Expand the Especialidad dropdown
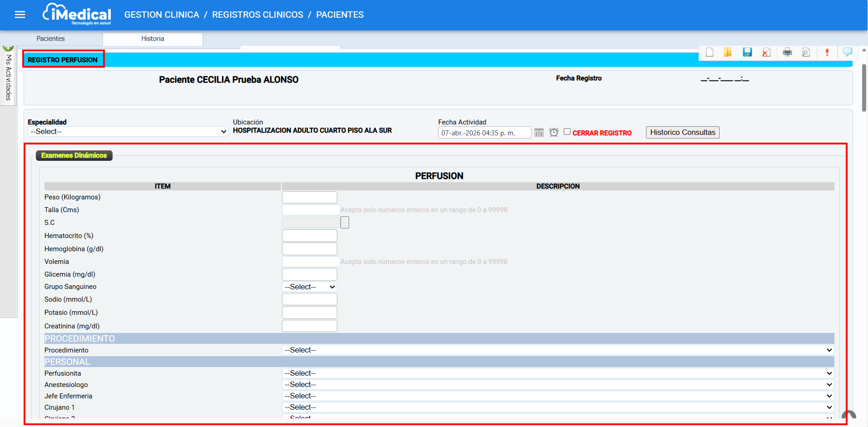 point(128,132)
